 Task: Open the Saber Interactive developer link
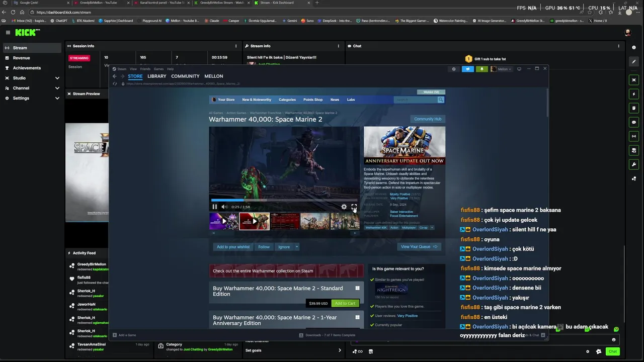(401, 212)
